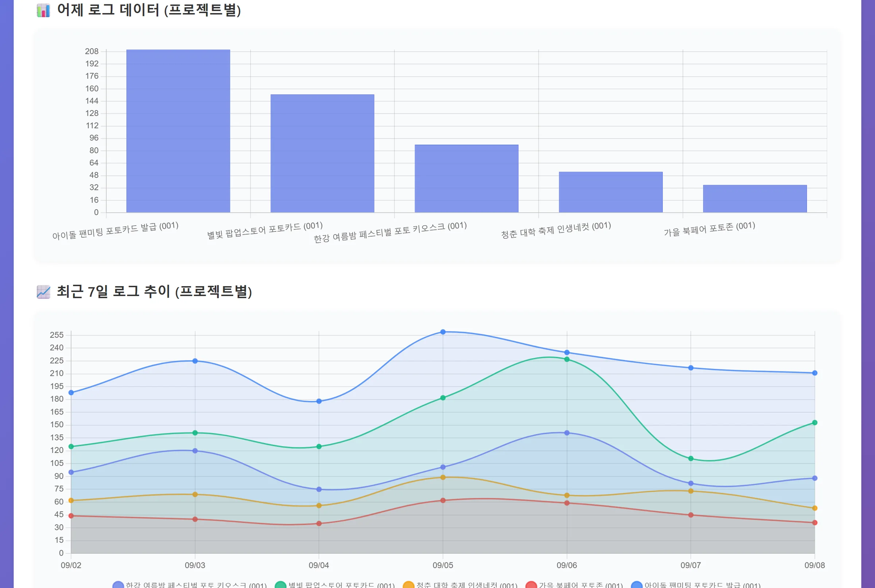Toggle 별빛 팝업스토어 포토카드 legend entry in line chart
The image size is (875, 588).
pyautogui.click(x=335, y=585)
